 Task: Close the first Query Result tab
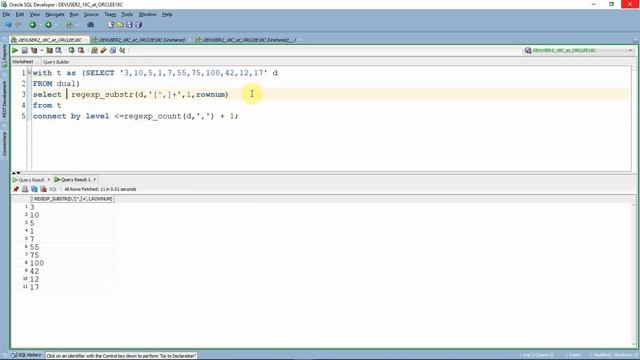click(x=49, y=180)
